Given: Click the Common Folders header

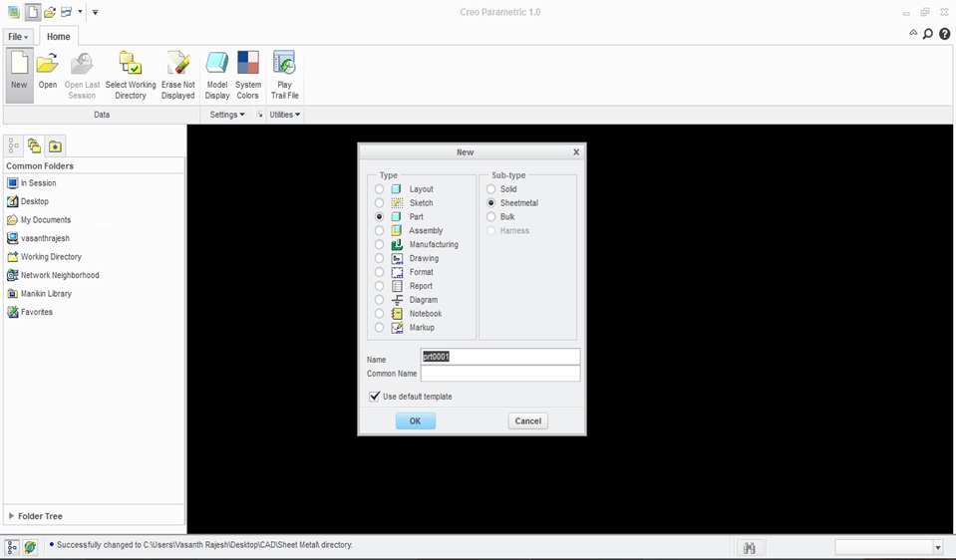Looking at the screenshot, I should click(40, 165).
